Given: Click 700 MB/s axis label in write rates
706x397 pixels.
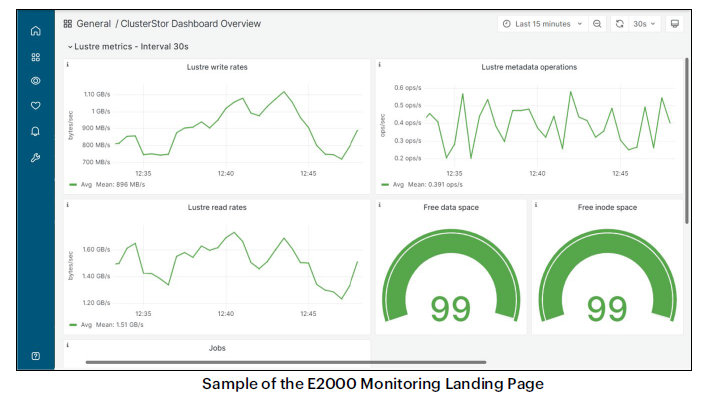Looking at the screenshot, I should 96,162.
